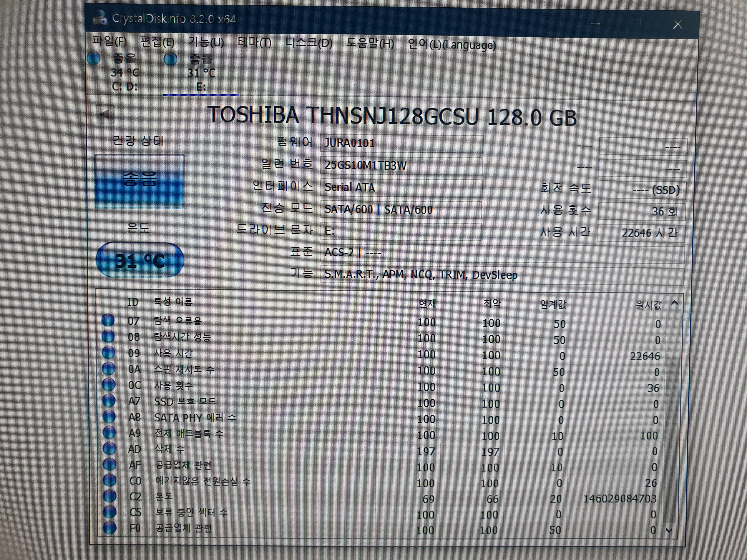Click the status circle of row A7

pyautogui.click(x=109, y=400)
